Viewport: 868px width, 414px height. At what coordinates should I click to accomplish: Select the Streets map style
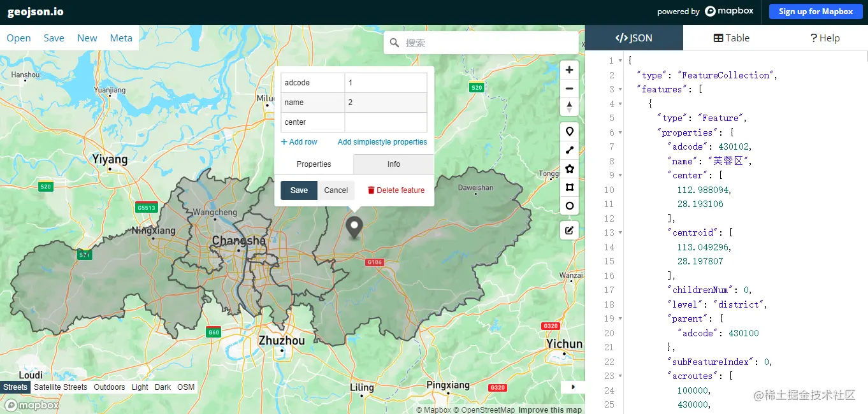(15, 387)
